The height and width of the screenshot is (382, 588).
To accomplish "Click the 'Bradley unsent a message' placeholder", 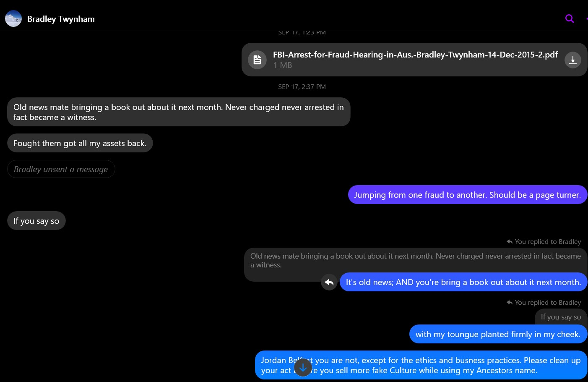I will click(61, 169).
